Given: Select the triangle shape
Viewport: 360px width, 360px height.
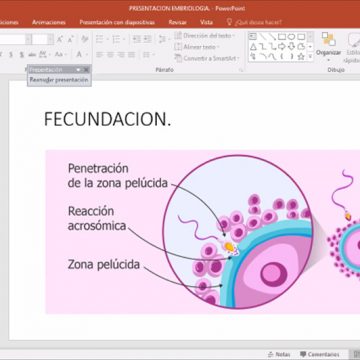Looking at the screenshot, I should [x=253, y=46].
